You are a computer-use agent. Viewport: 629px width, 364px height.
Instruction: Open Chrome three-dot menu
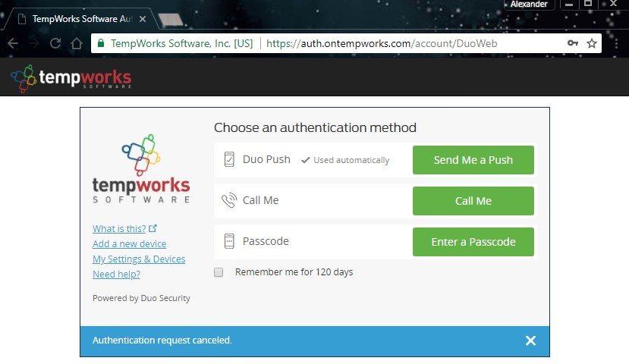(x=617, y=43)
